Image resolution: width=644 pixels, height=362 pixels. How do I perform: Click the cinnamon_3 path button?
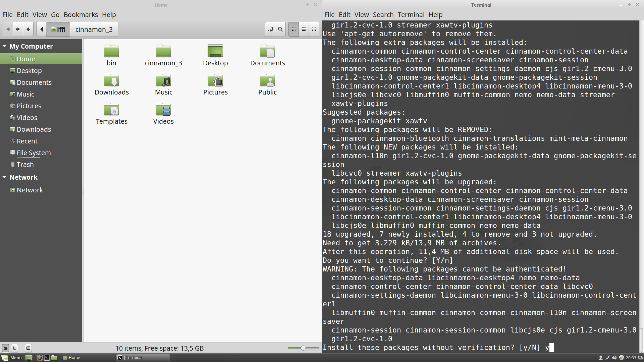pos(94,29)
